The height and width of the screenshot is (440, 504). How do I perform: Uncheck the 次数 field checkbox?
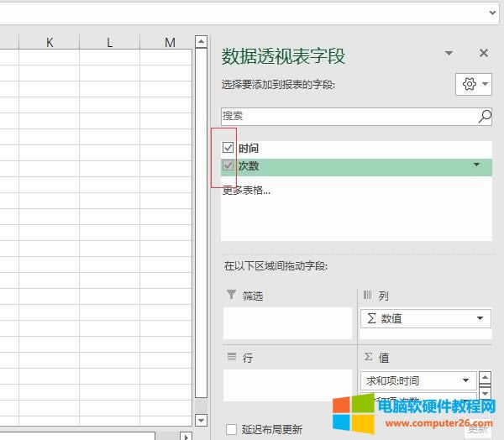click(228, 166)
